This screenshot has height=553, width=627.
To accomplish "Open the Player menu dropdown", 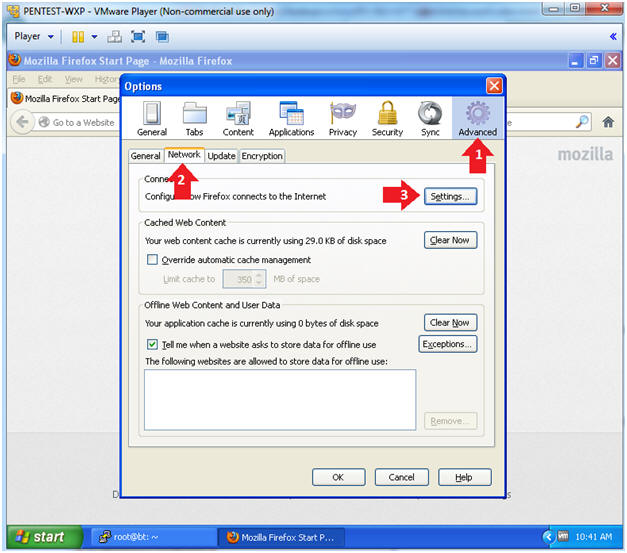I will pos(34,36).
